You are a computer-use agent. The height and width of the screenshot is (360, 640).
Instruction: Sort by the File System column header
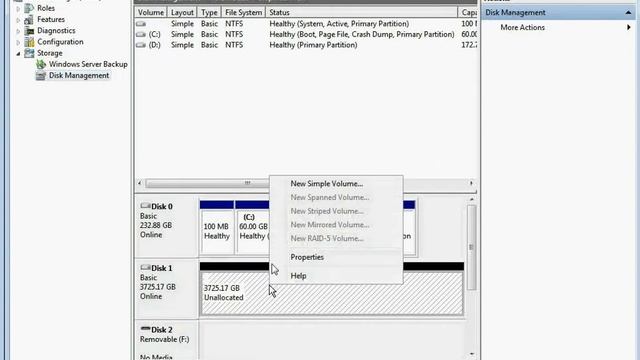(x=243, y=13)
